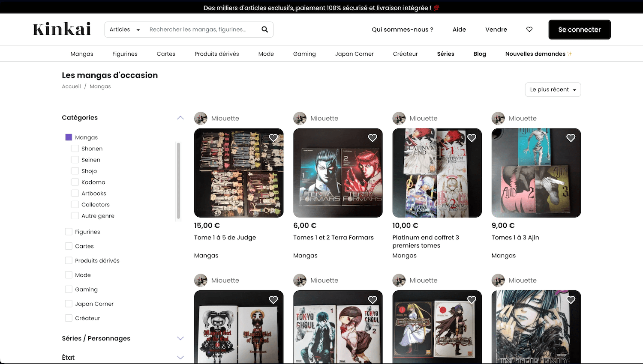
Task: Check the Gaming category filter
Action: click(x=69, y=289)
